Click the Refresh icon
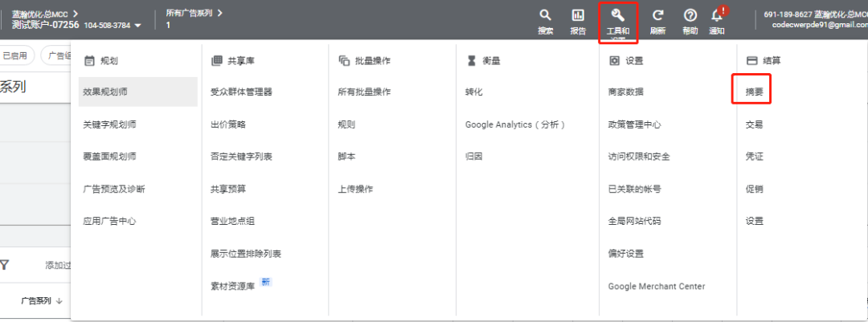The height and width of the screenshot is (322, 868). tap(657, 15)
